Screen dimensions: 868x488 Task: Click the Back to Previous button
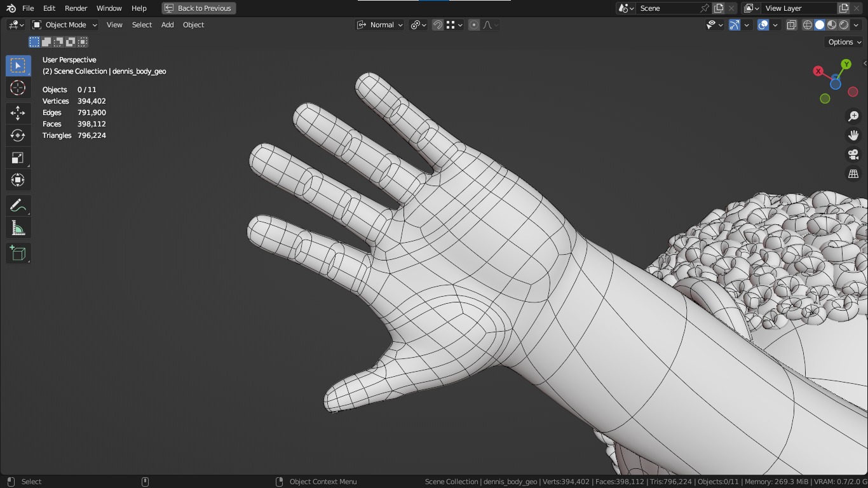[x=199, y=8]
